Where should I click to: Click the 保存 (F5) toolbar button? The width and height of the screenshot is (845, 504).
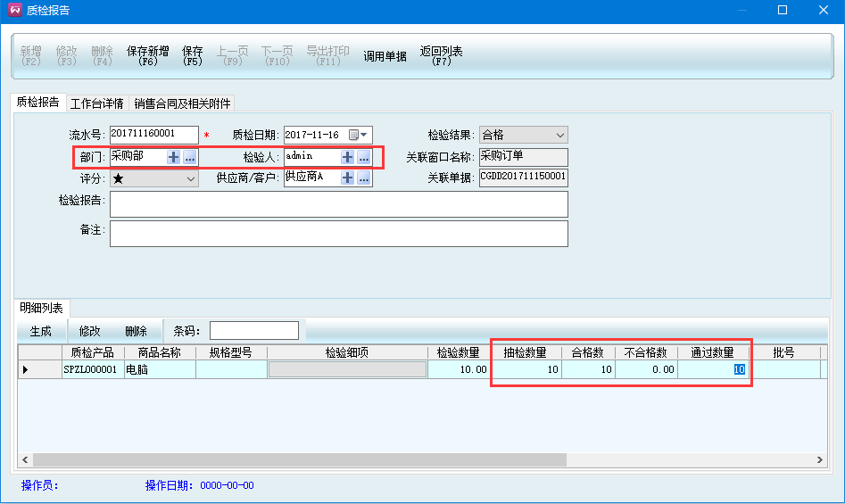[193, 56]
